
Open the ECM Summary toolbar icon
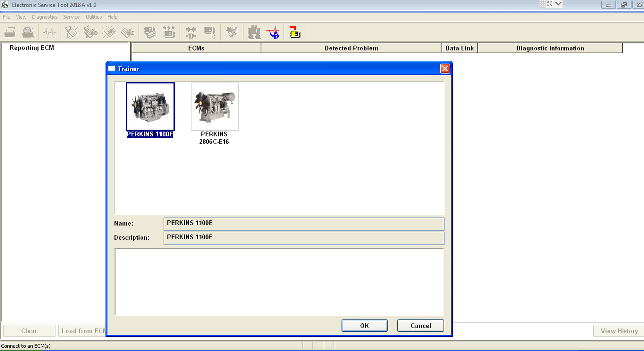tap(150, 33)
